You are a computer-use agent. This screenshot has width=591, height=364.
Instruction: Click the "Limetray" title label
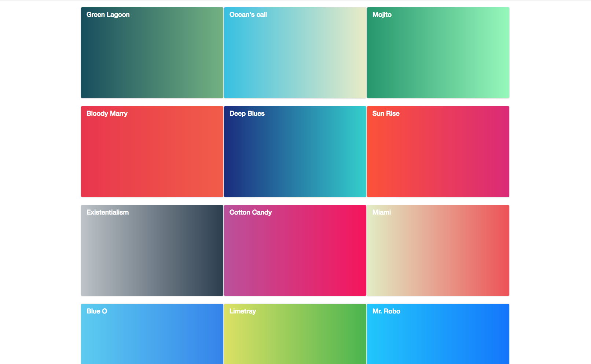point(243,311)
